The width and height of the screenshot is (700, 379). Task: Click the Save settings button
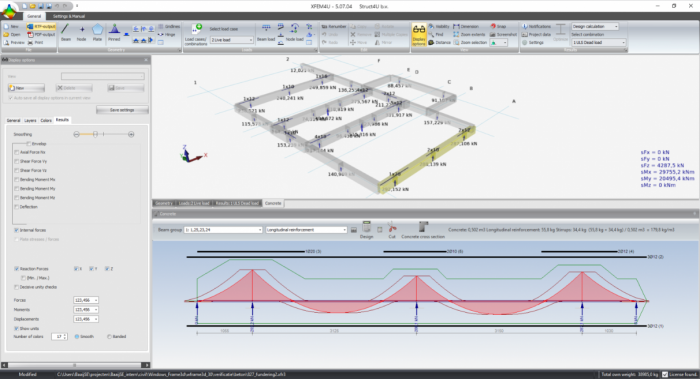pos(122,110)
